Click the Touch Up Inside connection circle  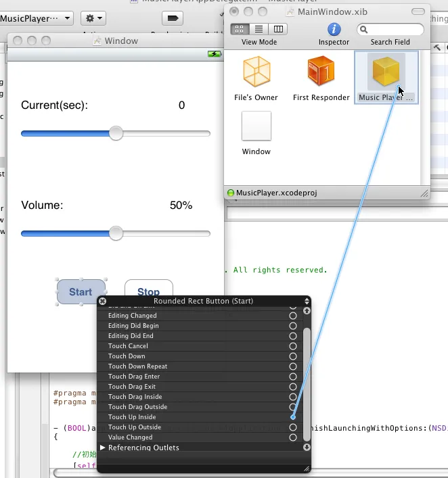click(x=293, y=417)
